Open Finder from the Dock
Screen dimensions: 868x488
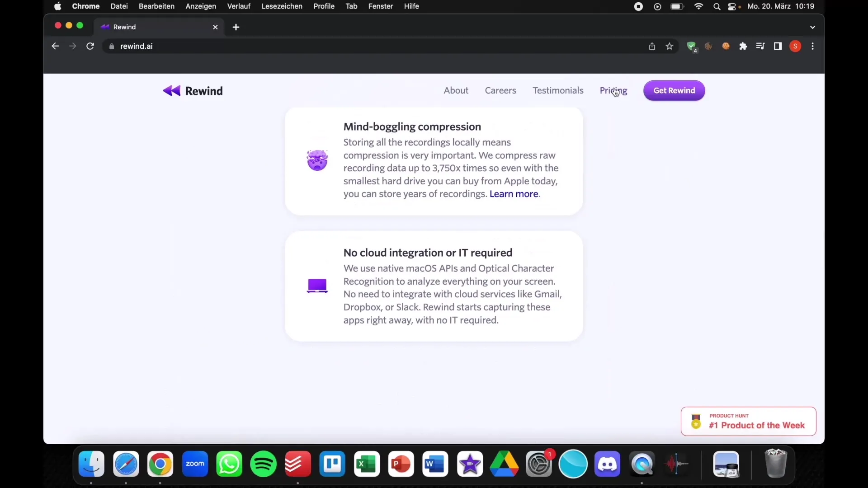92,464
